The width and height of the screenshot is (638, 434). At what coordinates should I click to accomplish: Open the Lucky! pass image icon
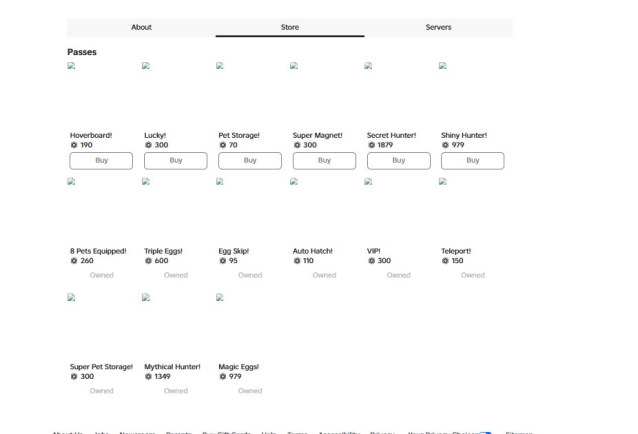click(146, 66)
